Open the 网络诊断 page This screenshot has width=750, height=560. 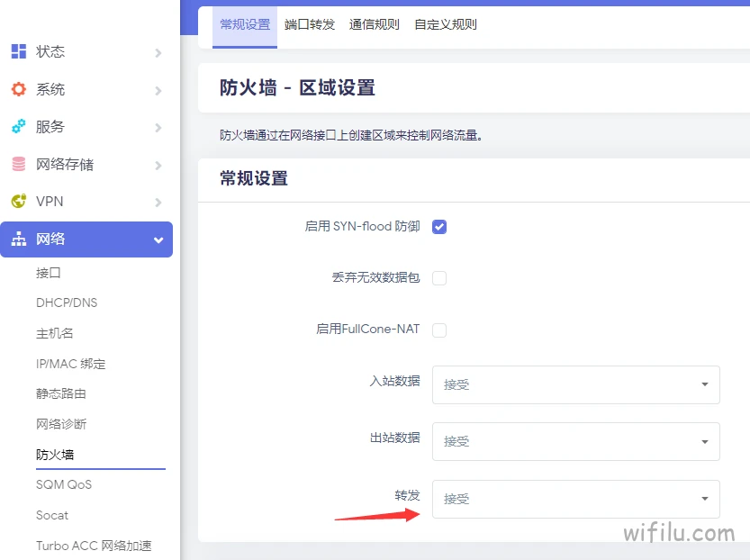pyautogui.click(x=60, y=424)
